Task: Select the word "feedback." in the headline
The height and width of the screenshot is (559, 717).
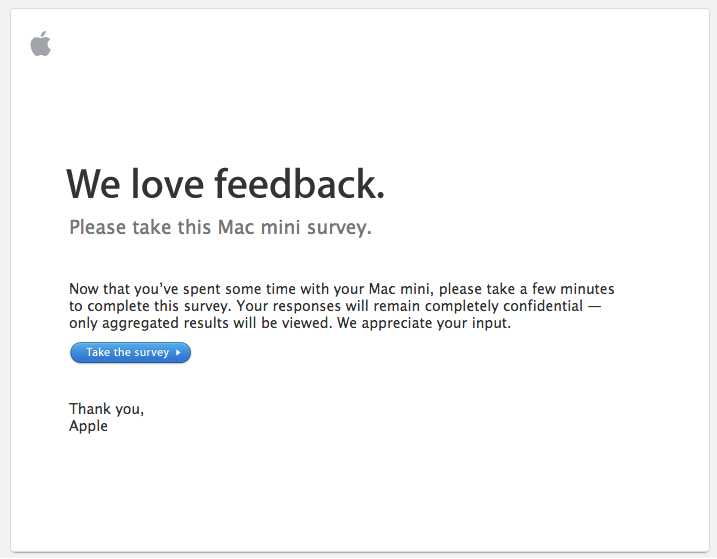Action: (x=300, y=184)
